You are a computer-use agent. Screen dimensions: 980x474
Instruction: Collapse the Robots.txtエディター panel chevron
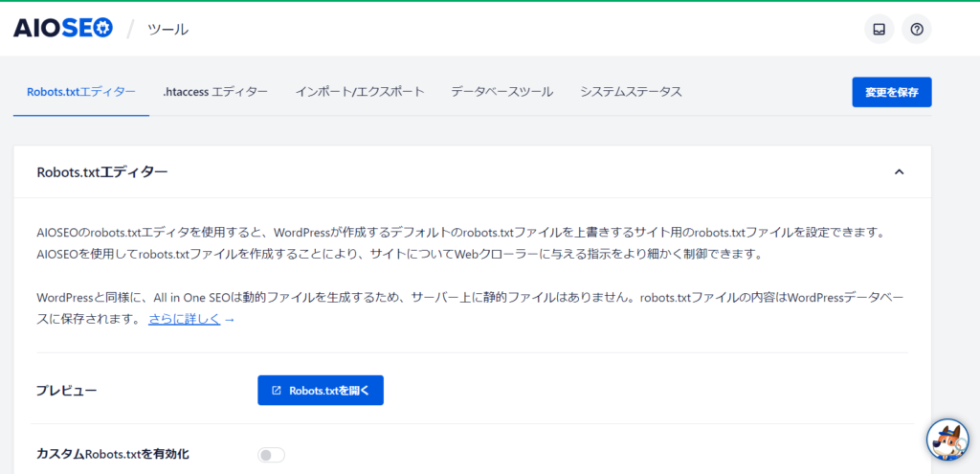[899, 172]
